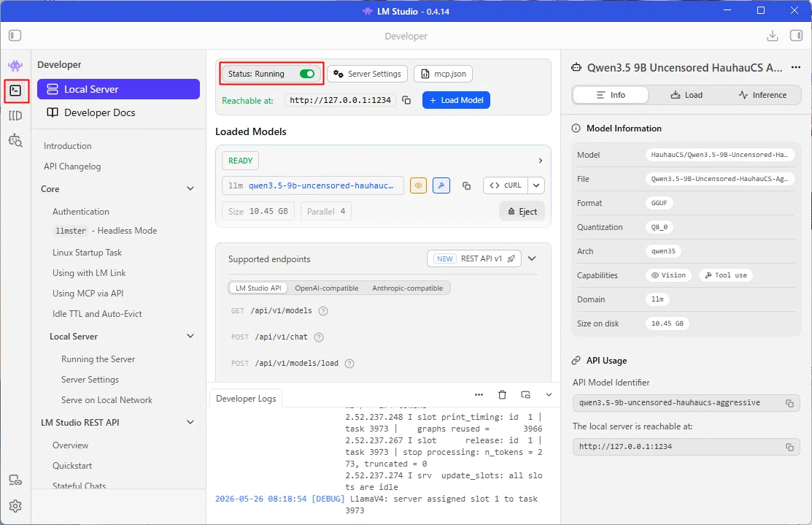The image size is (812, 525).
Task: Switch to the Info tab
Action: (611, 95)
